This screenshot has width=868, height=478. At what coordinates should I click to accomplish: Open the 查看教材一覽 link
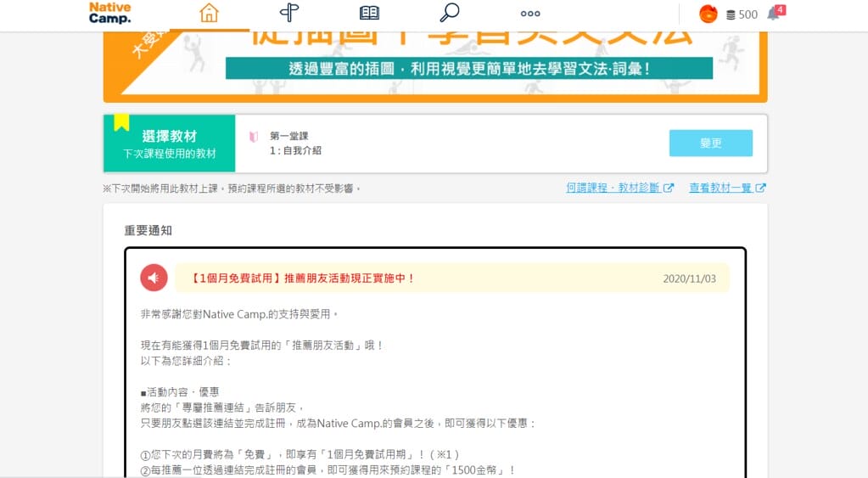click(727, 188)
